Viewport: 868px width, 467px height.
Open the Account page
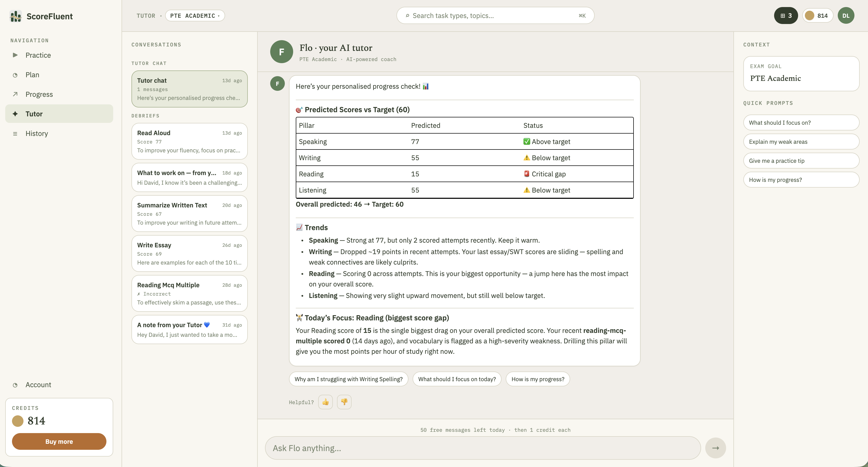pyautogui.click(x=59, y=385)
